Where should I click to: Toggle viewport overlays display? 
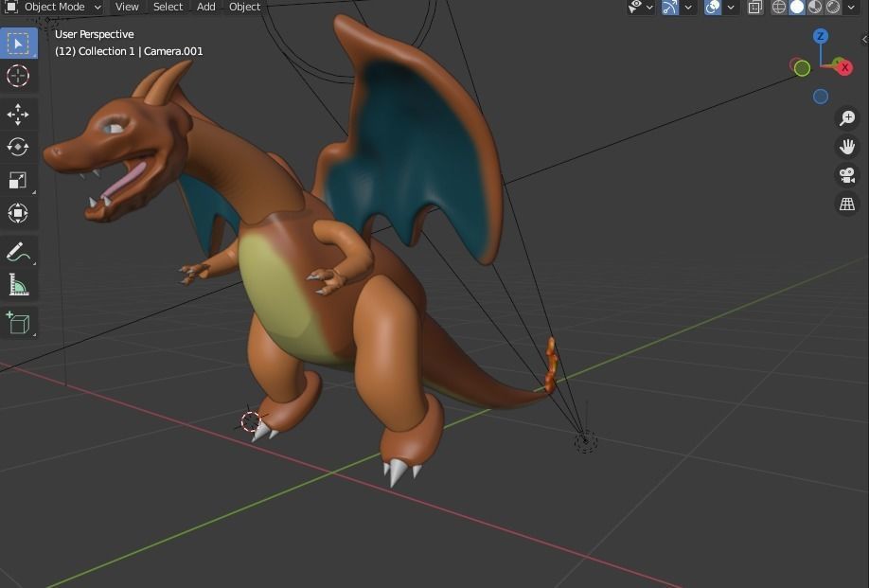(x=713, y=8)
